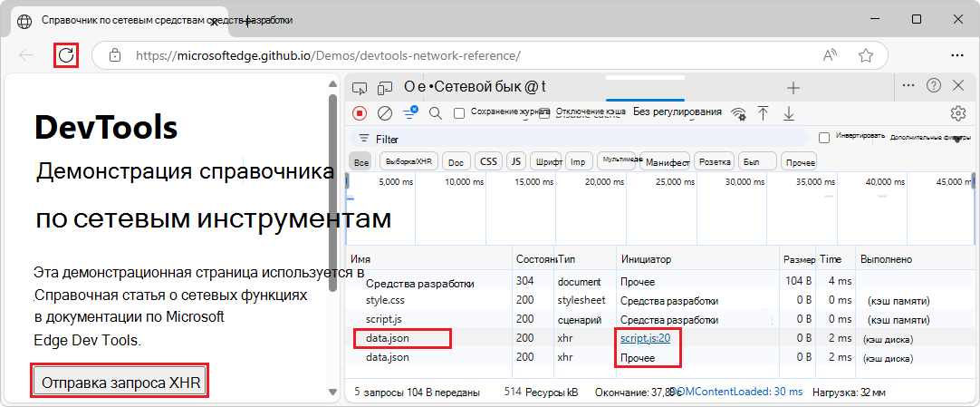Open the script.js:20 initiator link
Screen dimensions: 980x407
point(646,339)
